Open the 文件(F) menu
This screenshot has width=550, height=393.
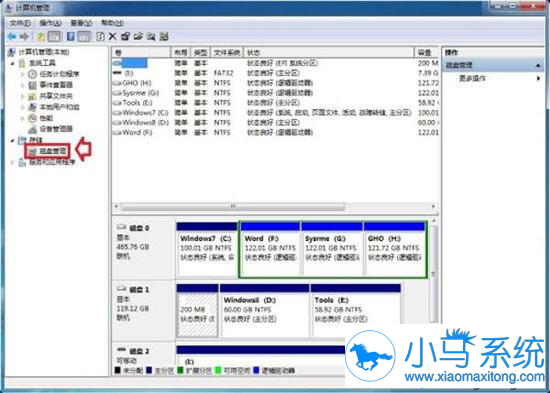click(x=20, y=23)
